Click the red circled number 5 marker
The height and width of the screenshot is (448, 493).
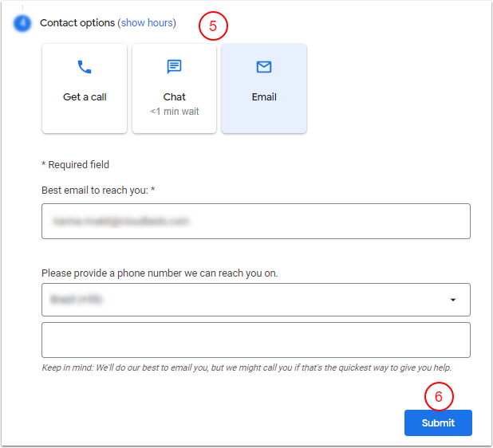(213, 26)
